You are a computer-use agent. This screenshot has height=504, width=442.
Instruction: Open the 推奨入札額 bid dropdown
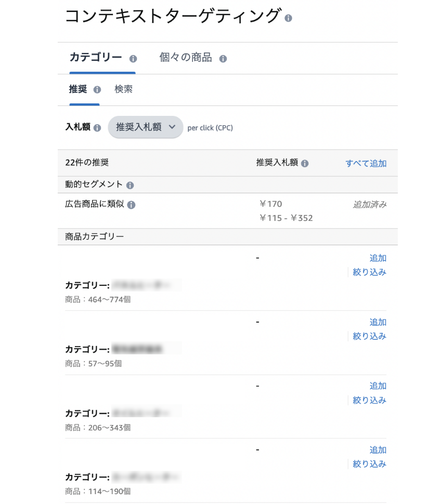(146, 127)
